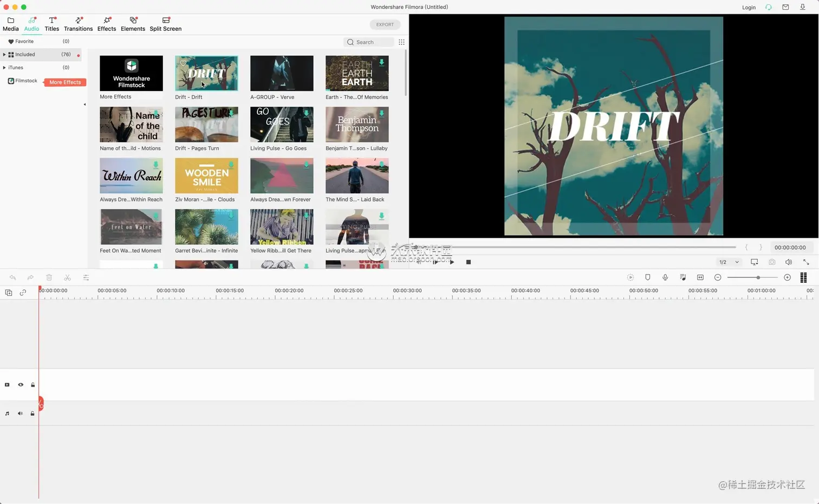
Task: Click Login in the title bar
Action: [749, 7]
